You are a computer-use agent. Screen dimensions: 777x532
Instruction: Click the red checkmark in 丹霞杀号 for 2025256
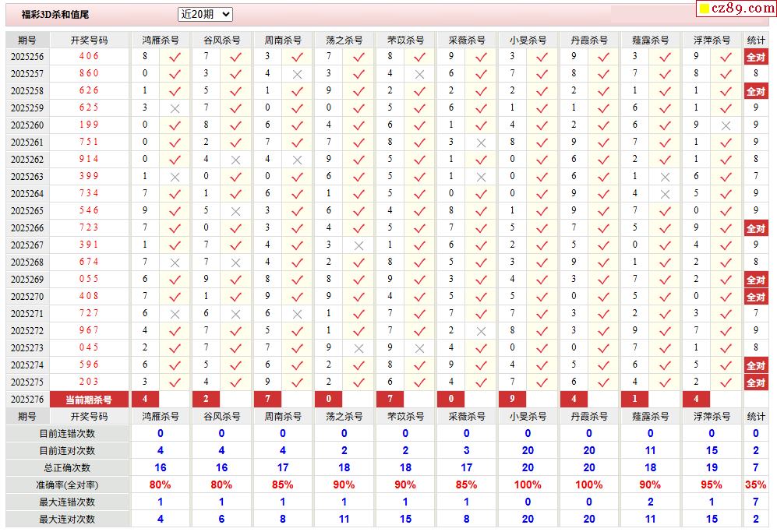click(603, 57)
